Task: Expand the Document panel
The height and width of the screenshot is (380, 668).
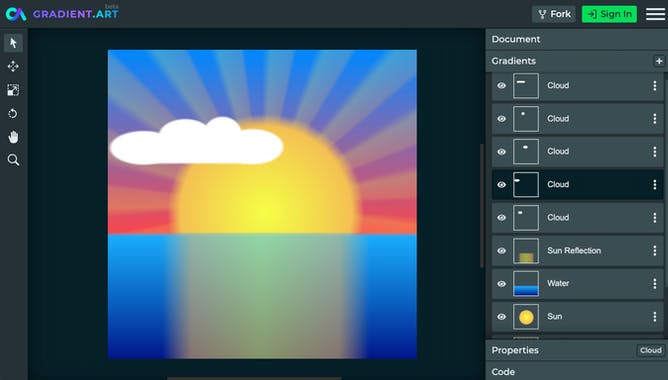Action: point(576,39)
